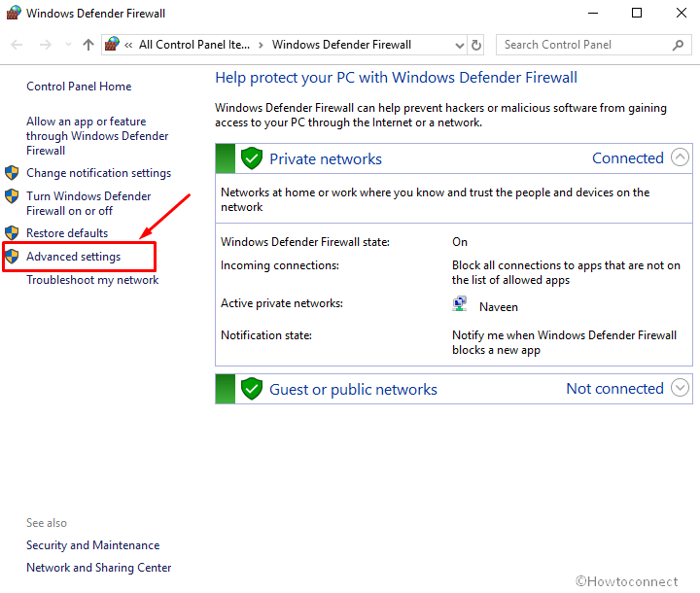The image size is (700, 593).
Task: Close the Windows Defender Firewall window
Action: point(682,13)
